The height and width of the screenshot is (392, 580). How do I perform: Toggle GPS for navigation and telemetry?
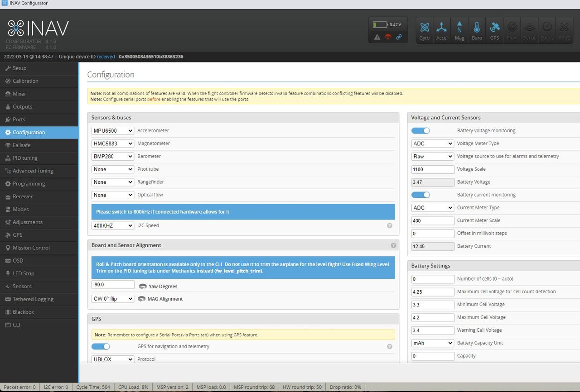pyautogui.click(x=101, y=347)
